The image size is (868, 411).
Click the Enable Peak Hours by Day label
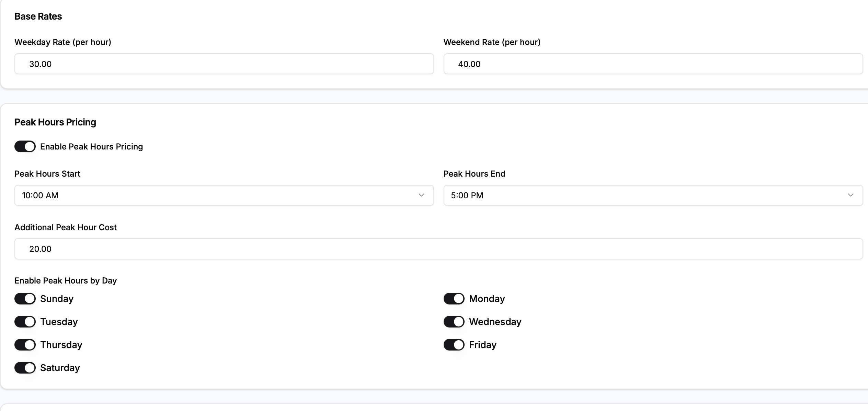coord(65,280)
